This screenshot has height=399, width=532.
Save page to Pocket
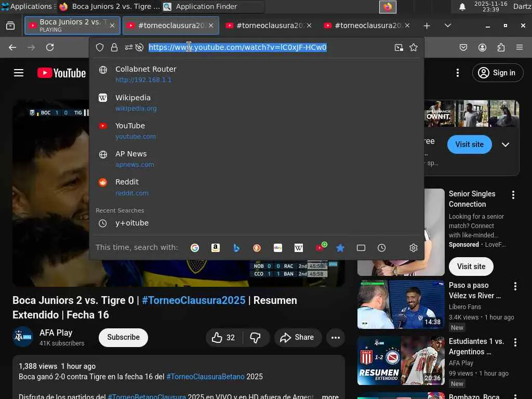tap(463, 47)
